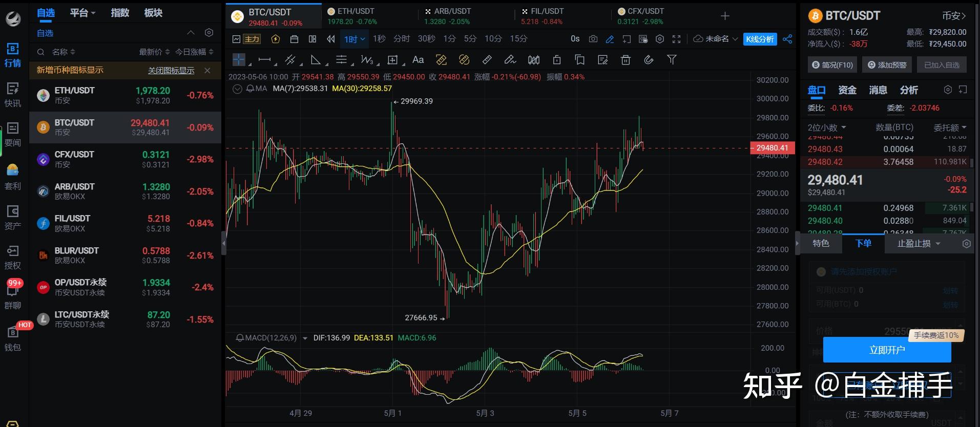Select the horizontal line segment drawing tool

coord(265,60)
